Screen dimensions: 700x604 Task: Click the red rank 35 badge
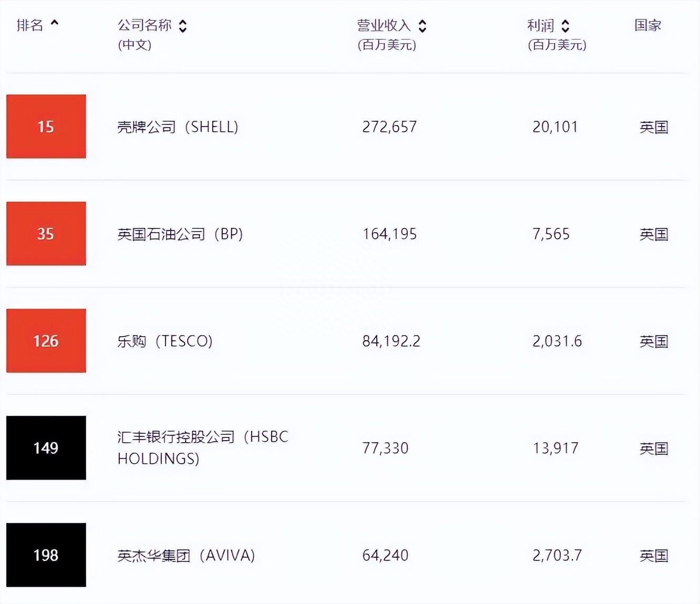pos(46,234)
